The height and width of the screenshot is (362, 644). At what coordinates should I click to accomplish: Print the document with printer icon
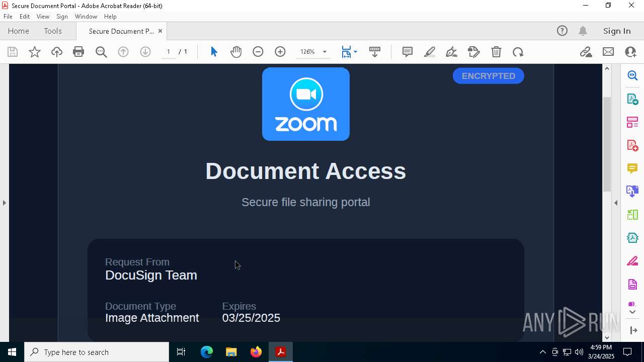[78, 52]
